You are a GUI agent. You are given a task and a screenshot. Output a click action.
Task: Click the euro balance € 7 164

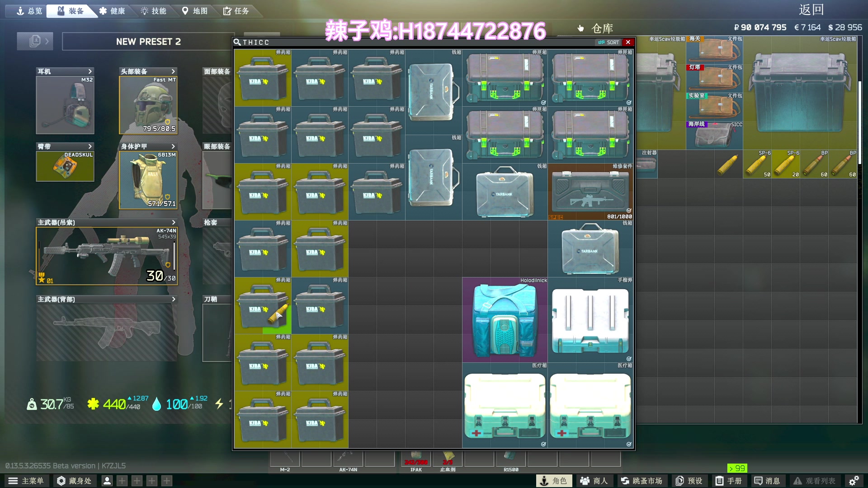click(807, 28)
